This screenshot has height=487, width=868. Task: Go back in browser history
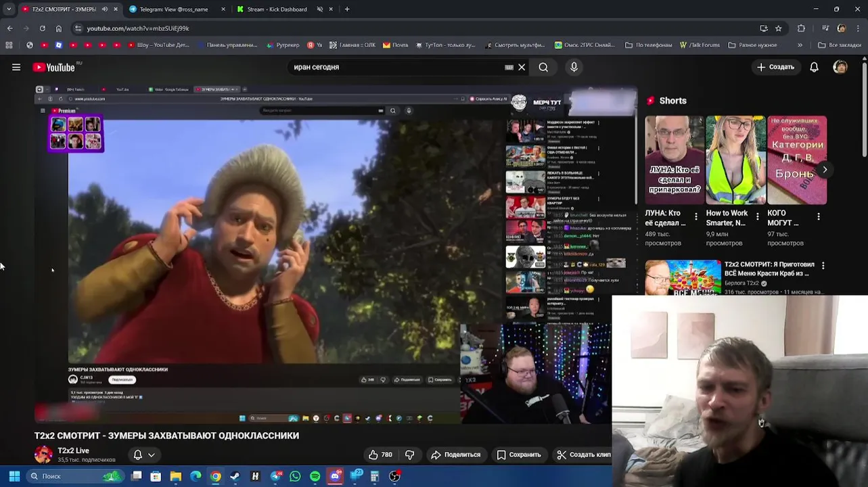pos(9,28)
